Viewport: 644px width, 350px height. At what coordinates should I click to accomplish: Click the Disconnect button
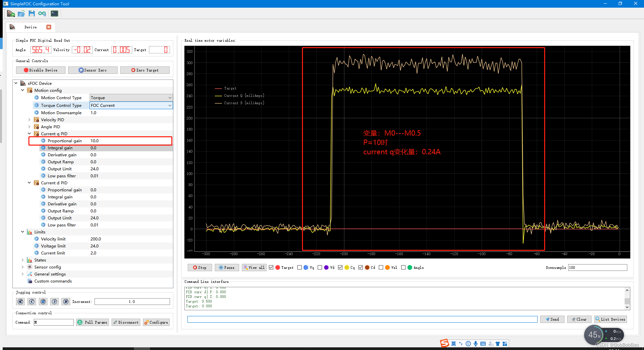pyautogui.click(x=126, y=322)
